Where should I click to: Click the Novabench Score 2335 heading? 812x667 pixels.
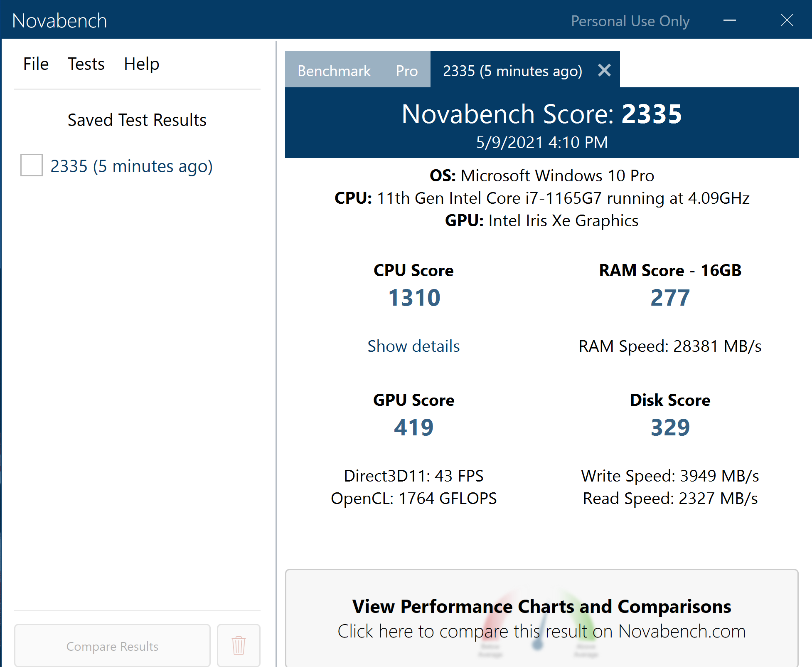(541, 114)
